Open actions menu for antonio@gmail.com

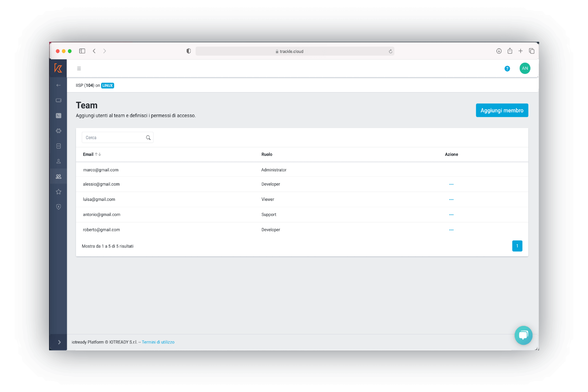tap(451, 215)
